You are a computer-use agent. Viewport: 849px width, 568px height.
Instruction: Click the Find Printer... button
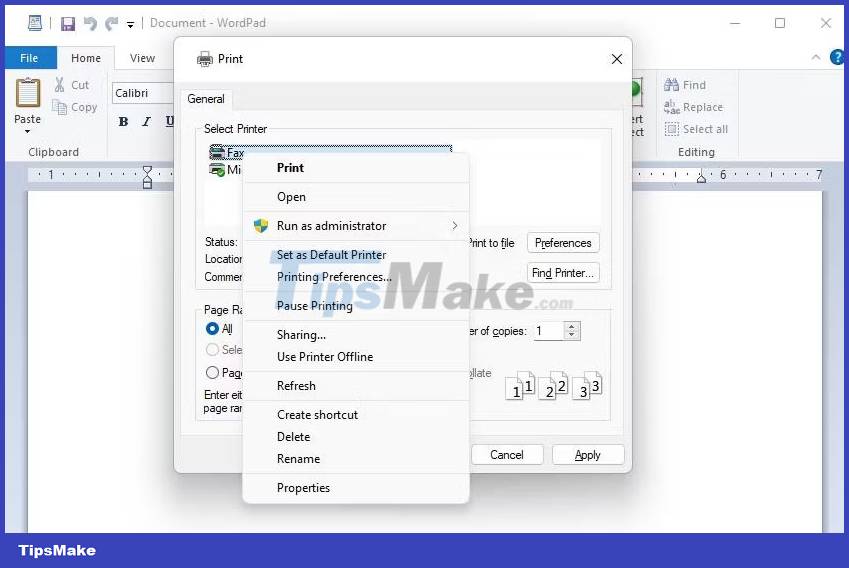pos(563,273)
